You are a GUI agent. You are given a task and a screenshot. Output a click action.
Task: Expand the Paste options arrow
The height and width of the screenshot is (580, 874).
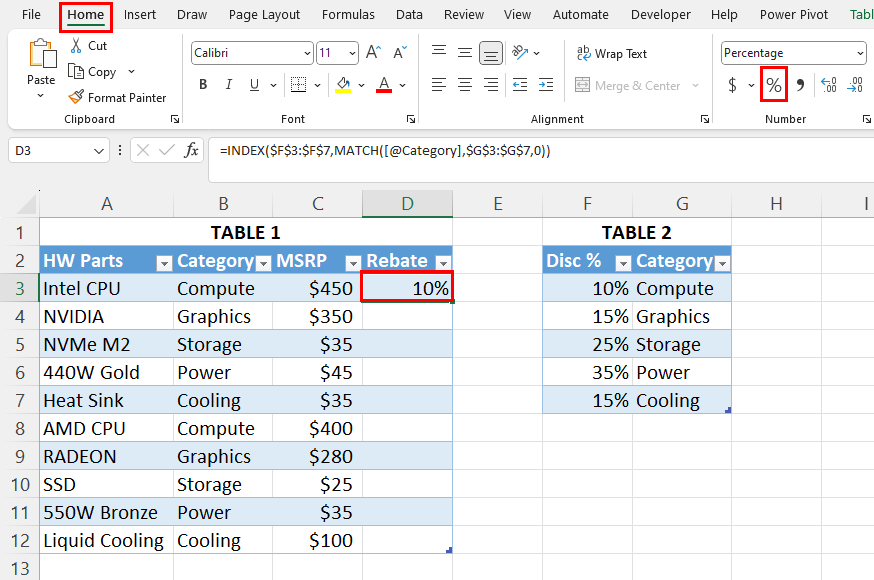pyautogui.click(x=41, y=96)
